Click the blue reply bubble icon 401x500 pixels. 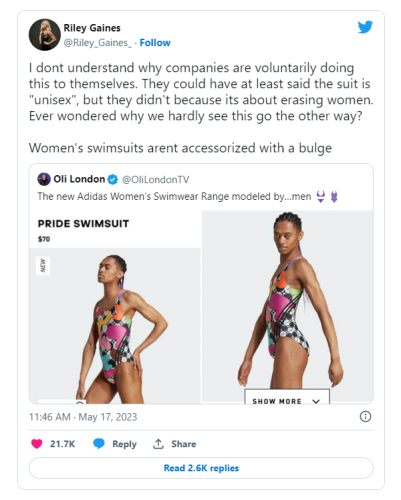99,444
